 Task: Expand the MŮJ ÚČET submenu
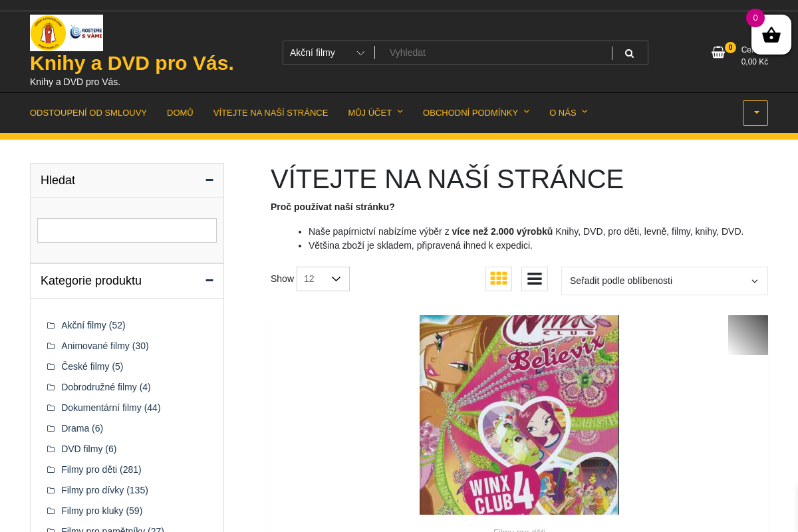click(x=400, y=112)
